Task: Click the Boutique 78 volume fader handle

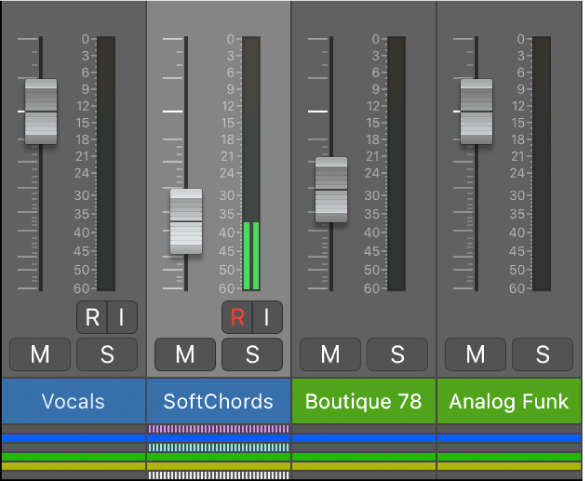Action: pyautogui.click(x=331, y=190)
